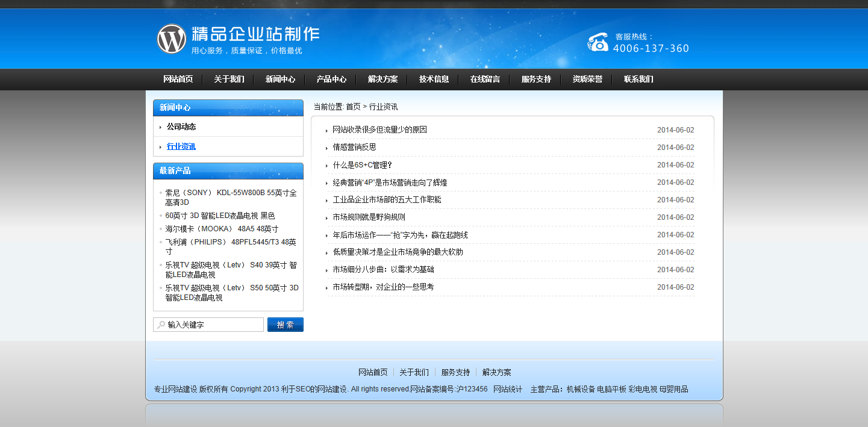Open article 网站收录很多但流量少的原因
This screenshot has width=868, height=427.
pos(379,130)
